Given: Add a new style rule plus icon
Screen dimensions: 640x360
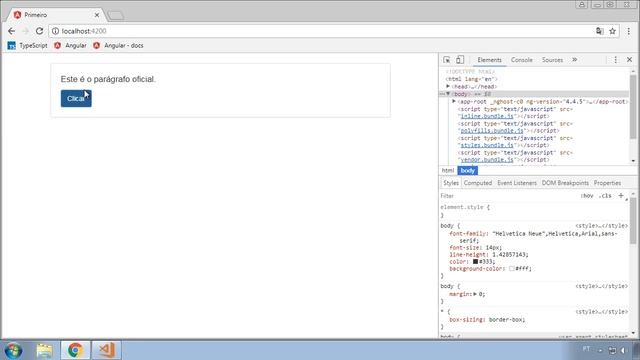Looking at the screenshot, I should point(620,196).
